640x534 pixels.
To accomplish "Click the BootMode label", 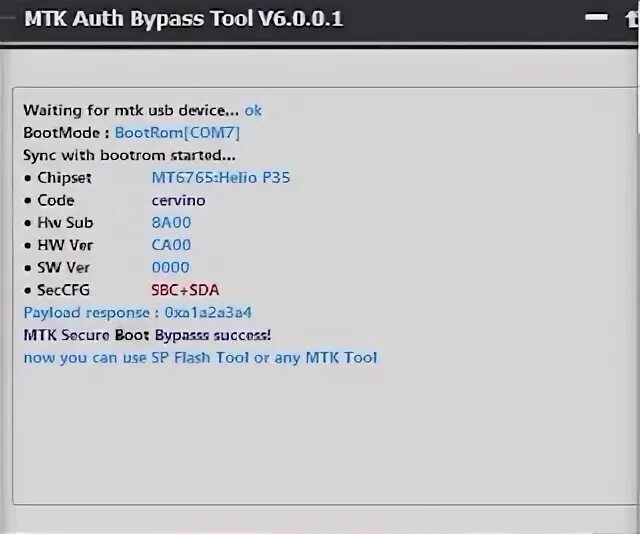I will (x=66, y=132).
